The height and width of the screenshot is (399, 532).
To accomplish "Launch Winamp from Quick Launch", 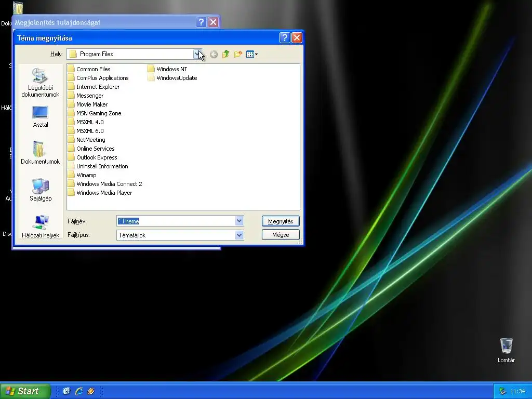I will coord(90,391).
